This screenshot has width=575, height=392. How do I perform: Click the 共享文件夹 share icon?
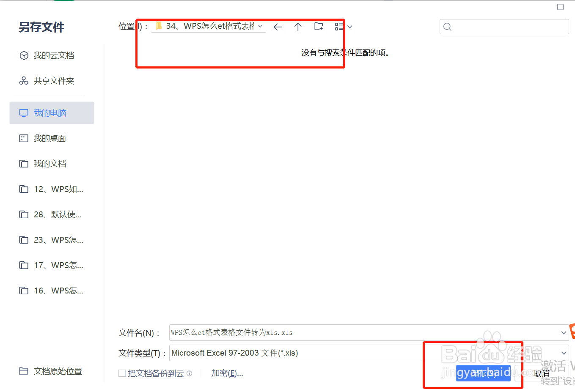click(x=24, y=81)
